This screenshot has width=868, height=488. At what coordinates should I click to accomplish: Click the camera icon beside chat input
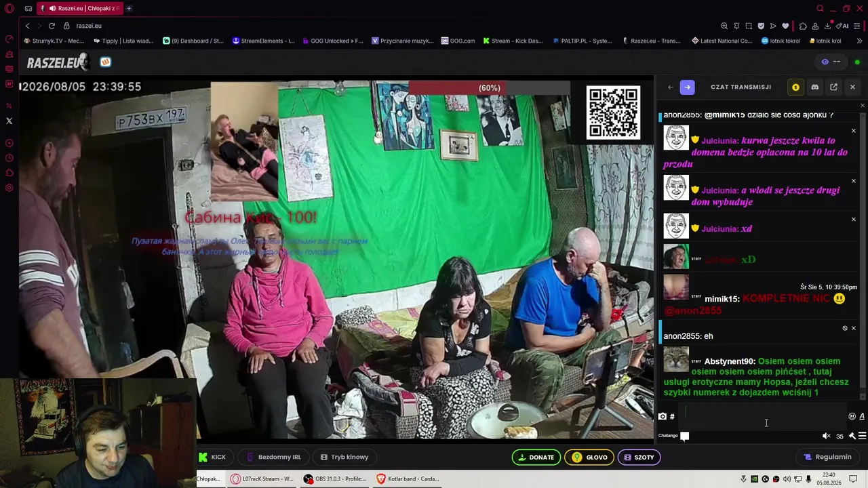(663, 416)
